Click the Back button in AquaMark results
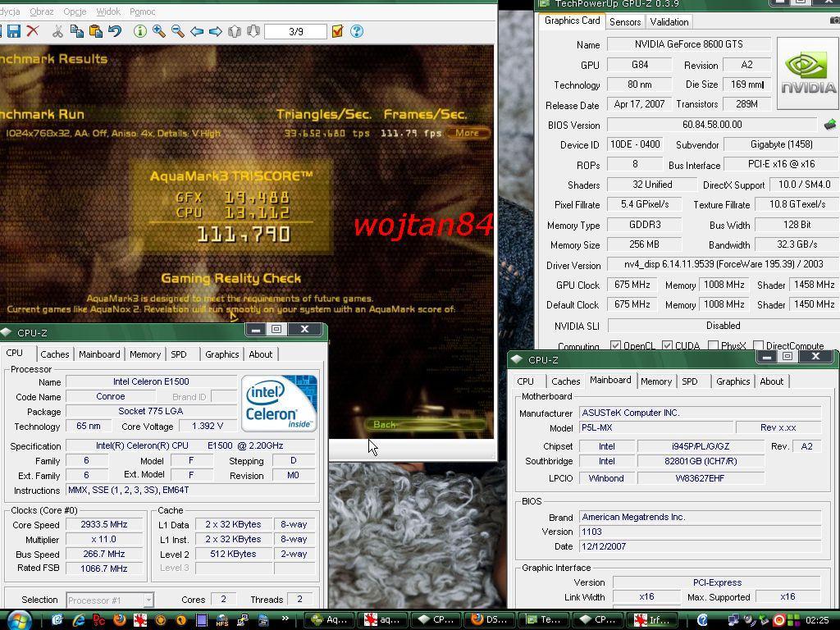The width and height of the screenshot is (840, 630). point(426,424)
